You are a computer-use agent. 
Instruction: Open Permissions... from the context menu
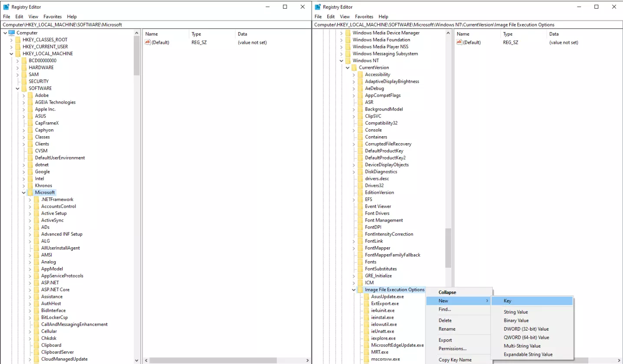459,349
